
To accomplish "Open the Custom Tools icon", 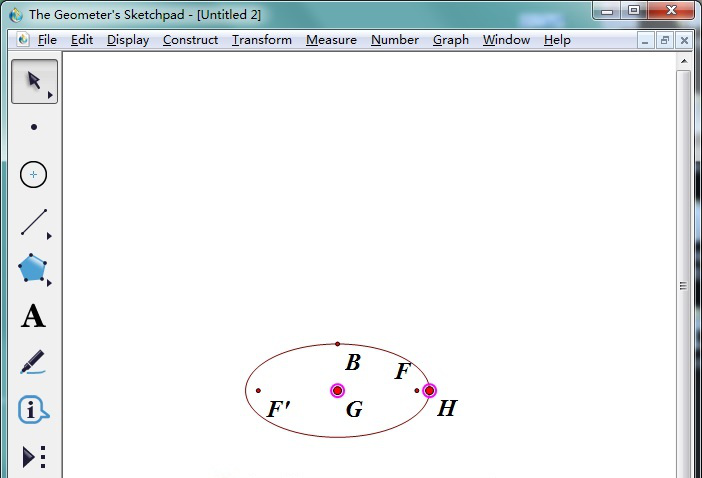I will pyautogui.click(x=34, y=457).
